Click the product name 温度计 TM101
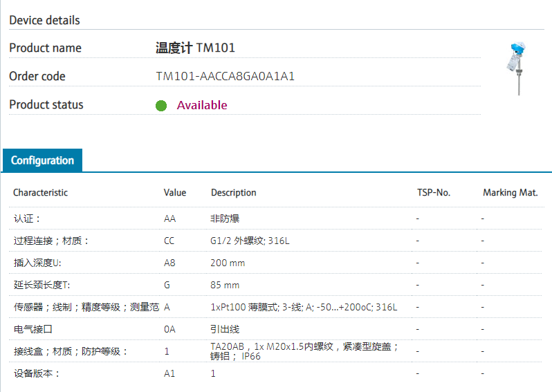 click(x=195, y=48)
